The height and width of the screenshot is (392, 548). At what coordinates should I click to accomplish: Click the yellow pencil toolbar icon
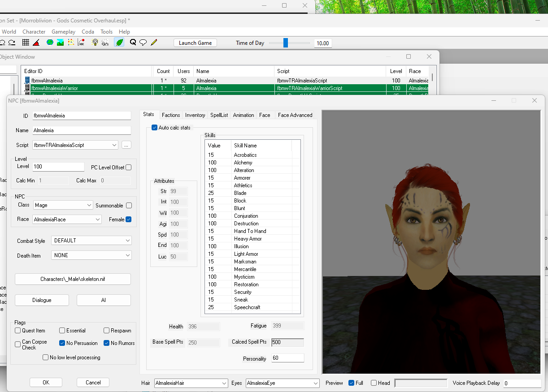tap(154, 43)
